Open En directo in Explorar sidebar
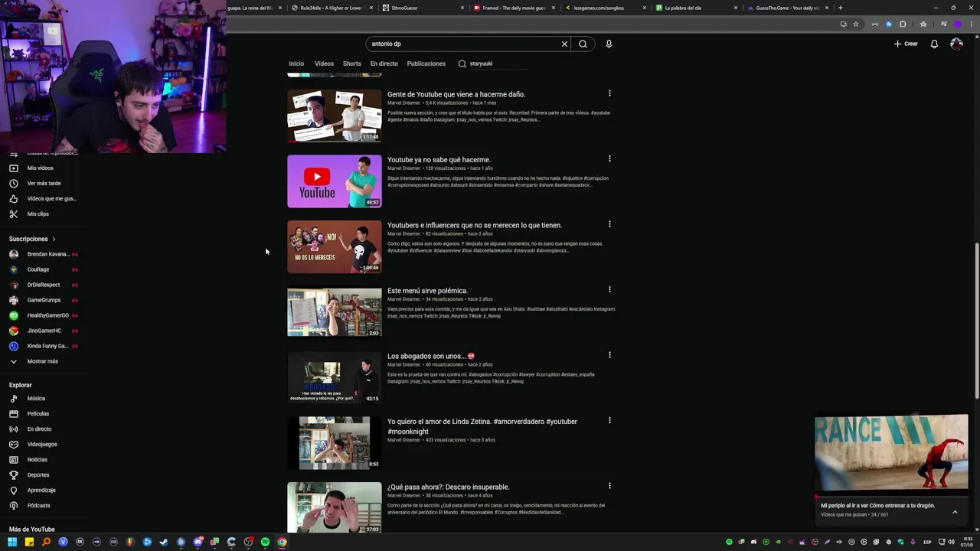 pyautogui.click(x=39, y=429)
